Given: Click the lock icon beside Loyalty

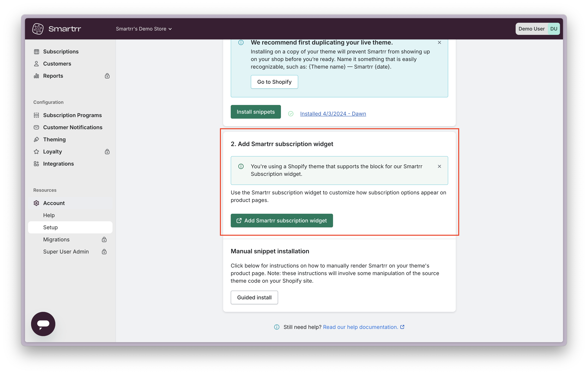Looking at the screenshot, I should click(107, 152).
